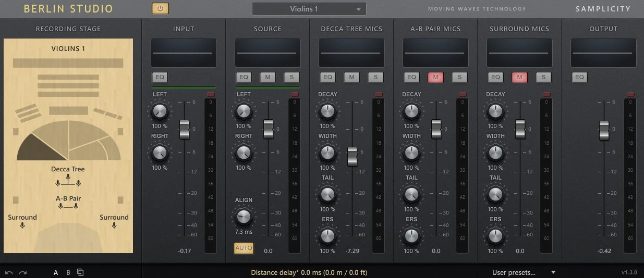The image size is (644, 278).
Task: Click the Decca Tree fader value -7.29
Action: tap(352, 251)
